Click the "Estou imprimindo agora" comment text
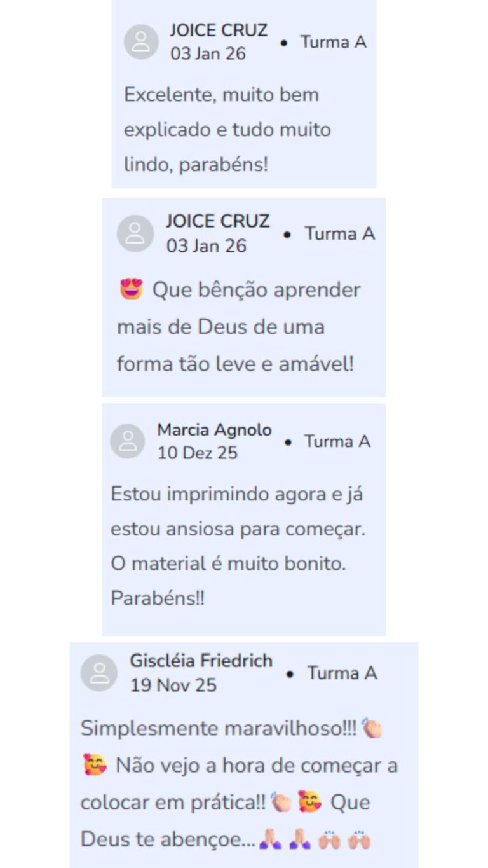The width and height of the screenshot is (488, 868). coord(237,495)
